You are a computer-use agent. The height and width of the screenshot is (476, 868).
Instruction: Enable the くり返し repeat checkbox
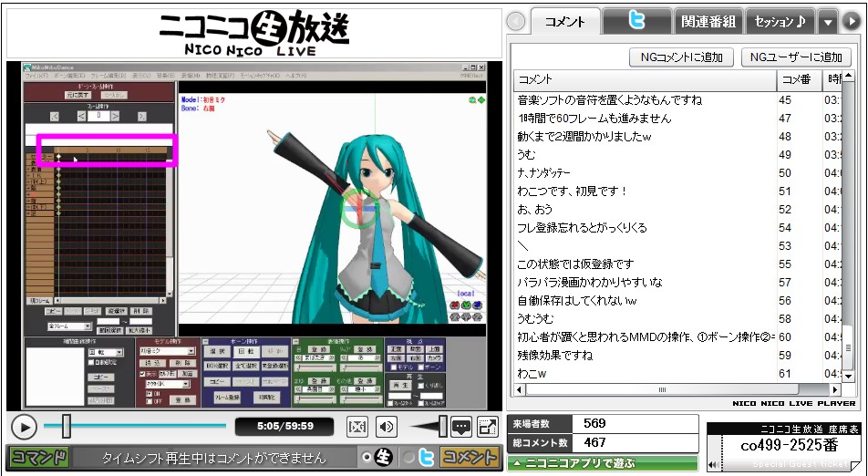click(x=420, y=386)
